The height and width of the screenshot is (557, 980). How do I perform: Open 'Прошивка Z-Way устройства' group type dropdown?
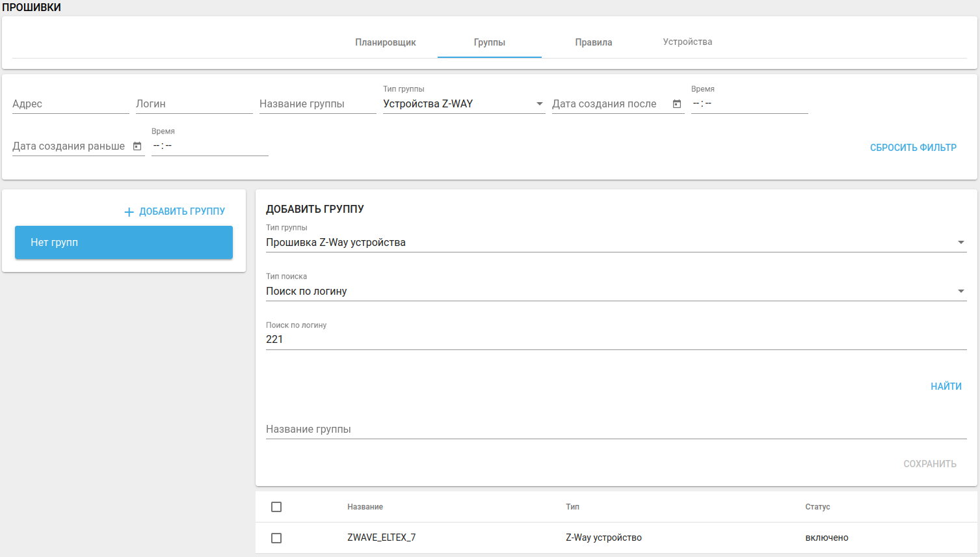coord(615,243)
